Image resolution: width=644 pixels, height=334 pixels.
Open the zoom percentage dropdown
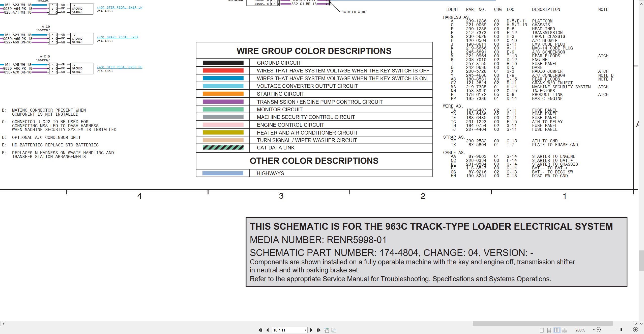point(593,330)
